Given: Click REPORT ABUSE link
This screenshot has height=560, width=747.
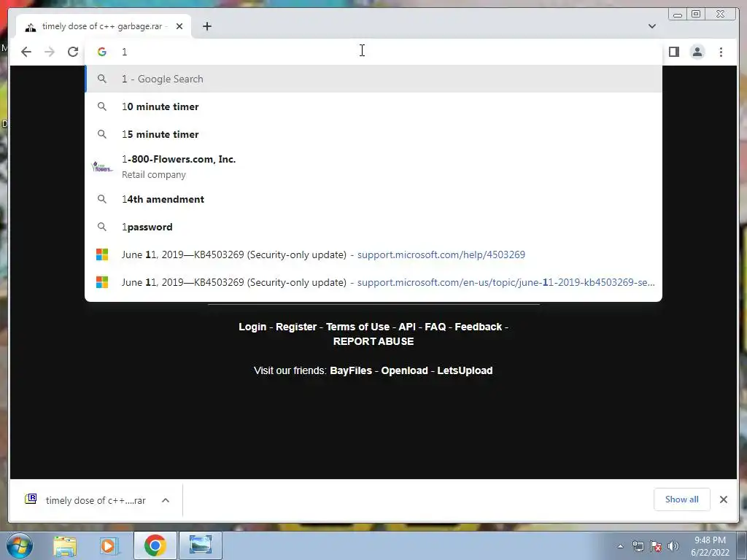Looking at the screenshot, I should point(373,341).
